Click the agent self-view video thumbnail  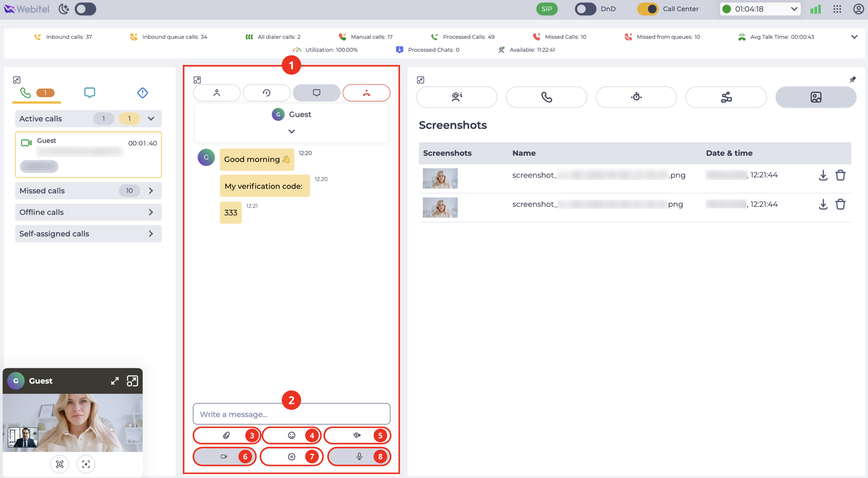(x=23, y=437)
